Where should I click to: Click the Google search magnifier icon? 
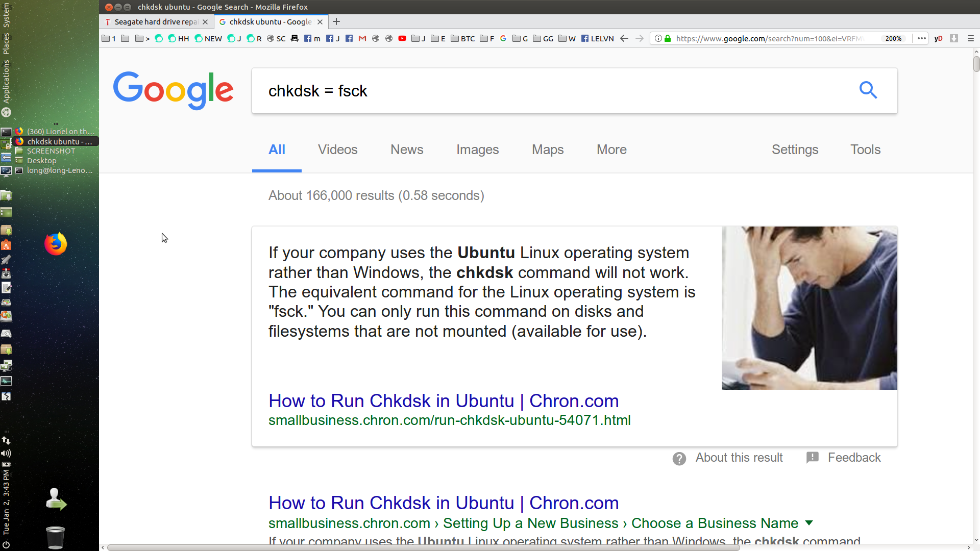[868, 90]
